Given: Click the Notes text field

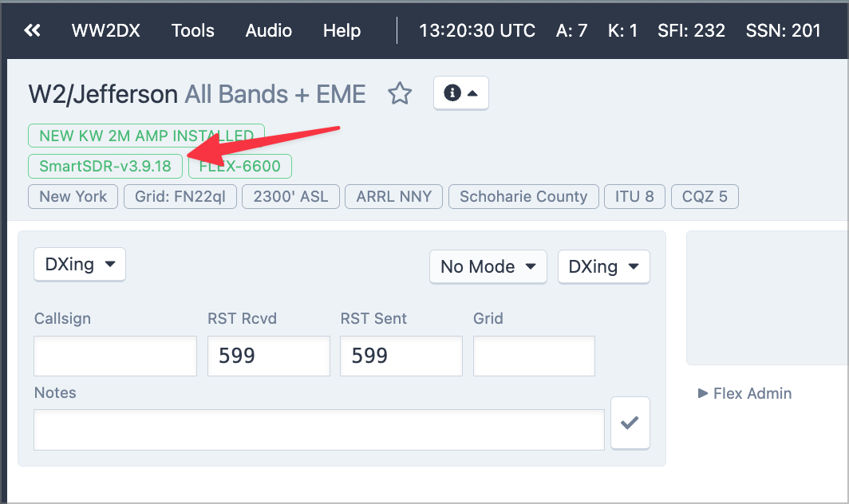Looking at the screenshot, I should (x=318, y=430).
